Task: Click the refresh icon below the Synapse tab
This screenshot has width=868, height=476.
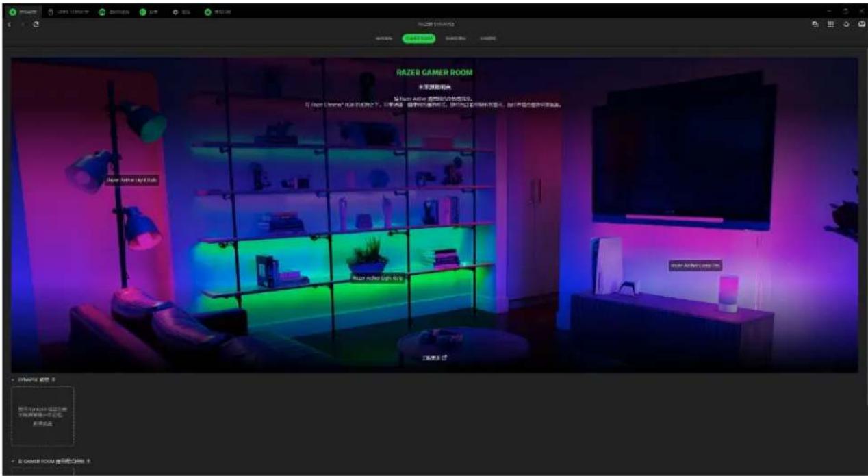Action: pyautogui.click(x=35, y=24)
